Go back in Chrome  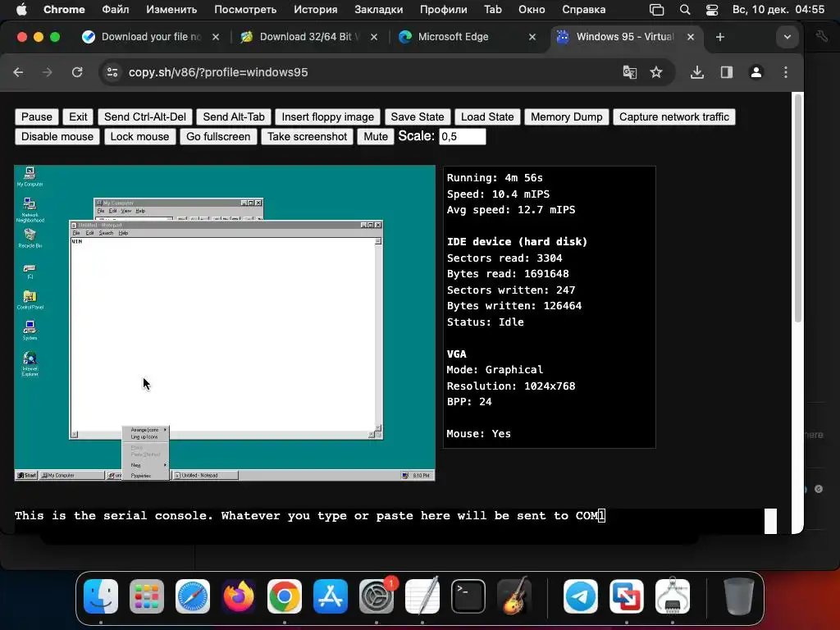click(18, 72)
